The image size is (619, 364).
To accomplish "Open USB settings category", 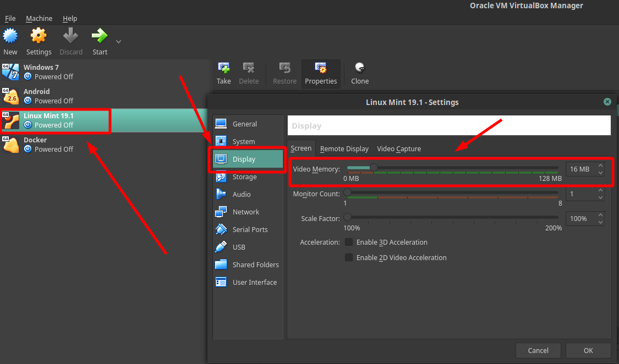I will point(248,247).
